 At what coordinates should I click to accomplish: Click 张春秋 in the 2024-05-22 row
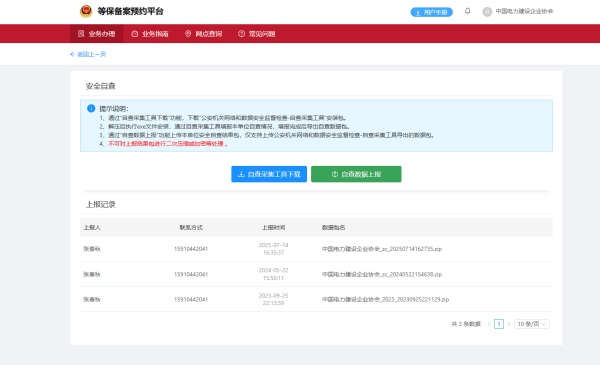tap(92, 274)
